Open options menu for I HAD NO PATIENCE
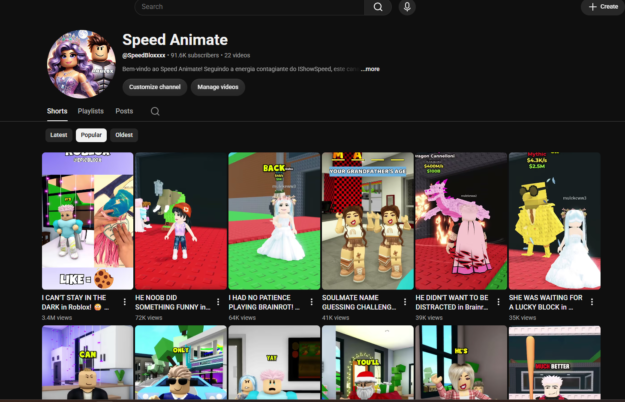625x402 pixels. coord(311,302)
